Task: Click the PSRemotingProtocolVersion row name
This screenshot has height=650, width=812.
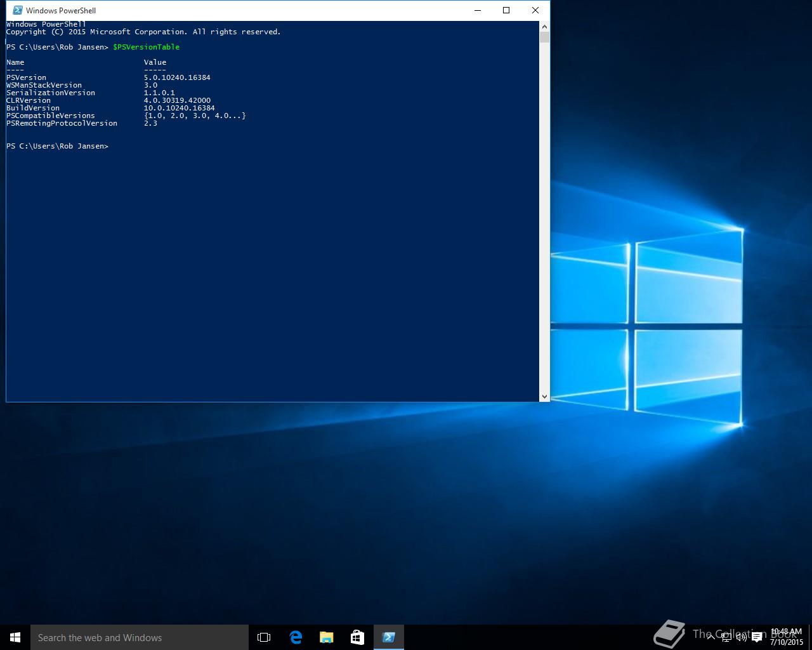Action: pyautogui.click(x=62, y=123)
